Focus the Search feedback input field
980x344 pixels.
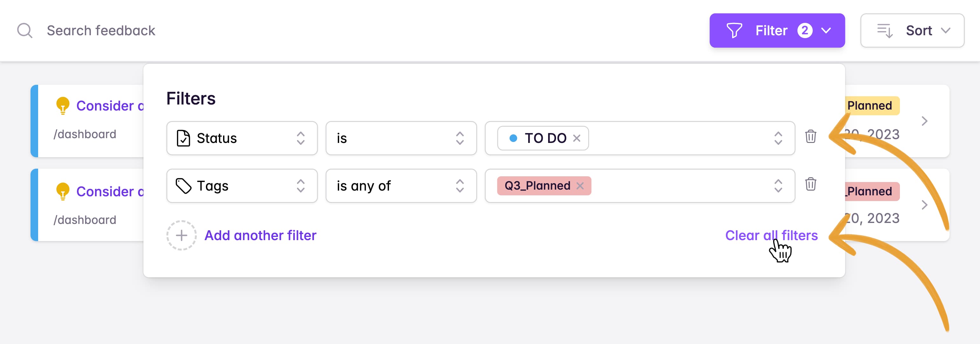tap(101, 30)
